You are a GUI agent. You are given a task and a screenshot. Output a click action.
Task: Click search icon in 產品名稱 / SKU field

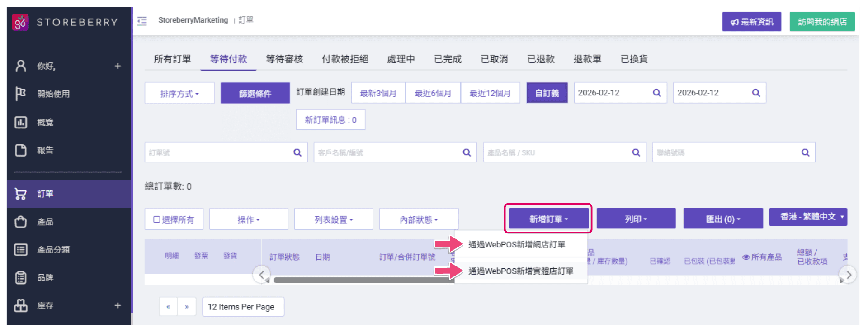click(x=636, y=152)
